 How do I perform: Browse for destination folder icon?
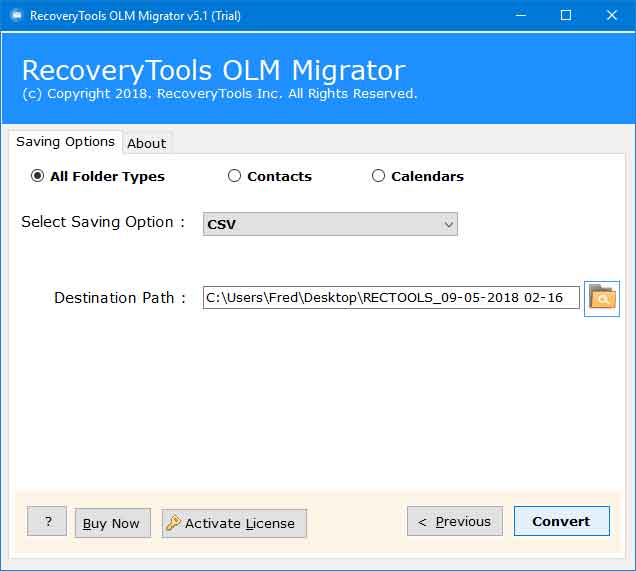[x=602, y=299]
